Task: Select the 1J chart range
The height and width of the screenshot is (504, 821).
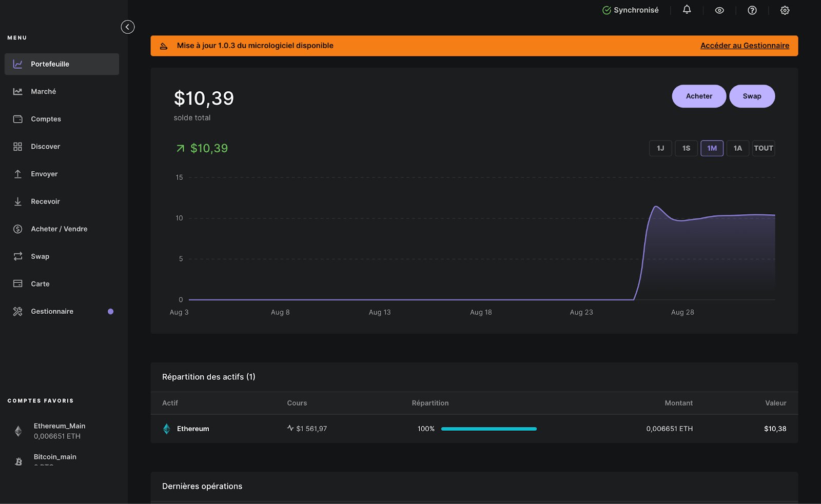Action: pyautogui.click(x=660, y=148)
